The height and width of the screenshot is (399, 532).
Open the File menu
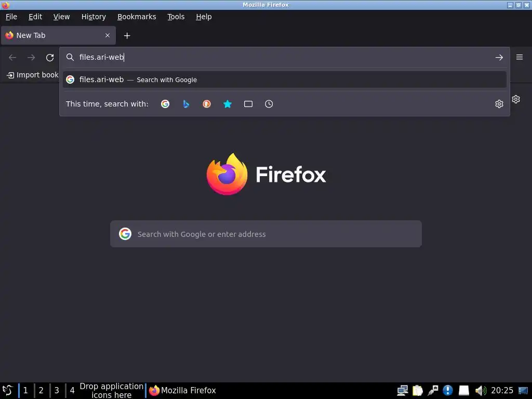click(11, 17)
